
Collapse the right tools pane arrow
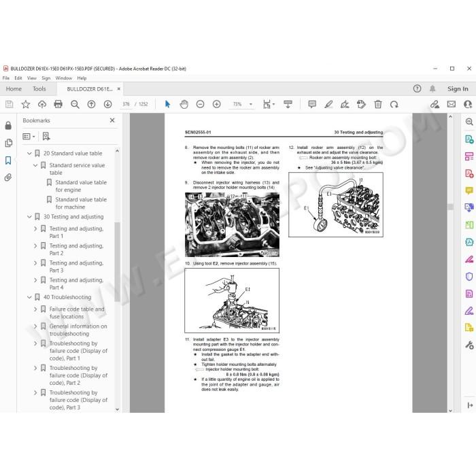tap(470, 405)
